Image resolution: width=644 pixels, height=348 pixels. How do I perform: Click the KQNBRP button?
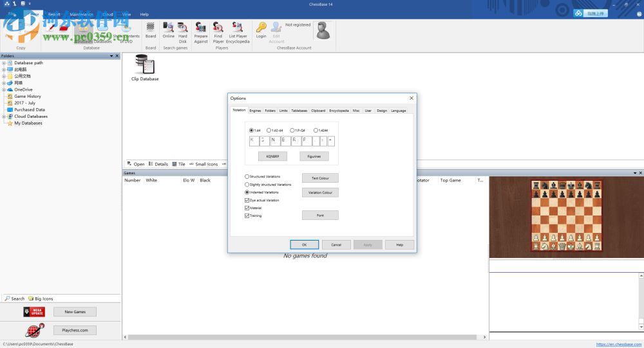click(x=272, y=156)
